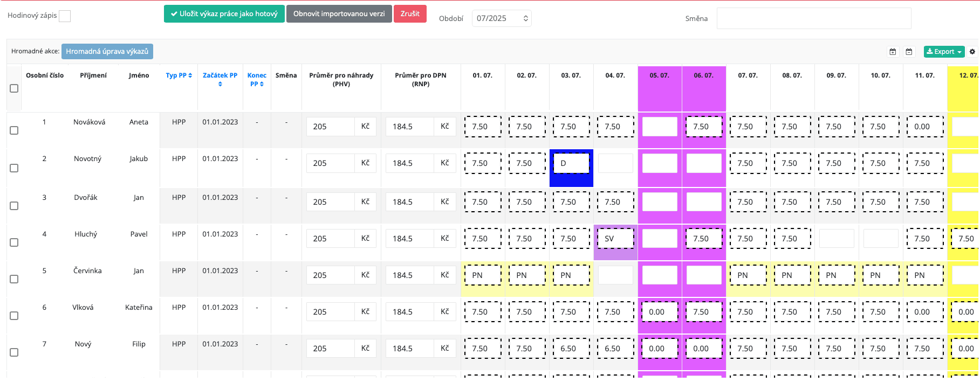980x382 pixels.
Task: Click the red Zrušit button
Action: tap(410, 14)
